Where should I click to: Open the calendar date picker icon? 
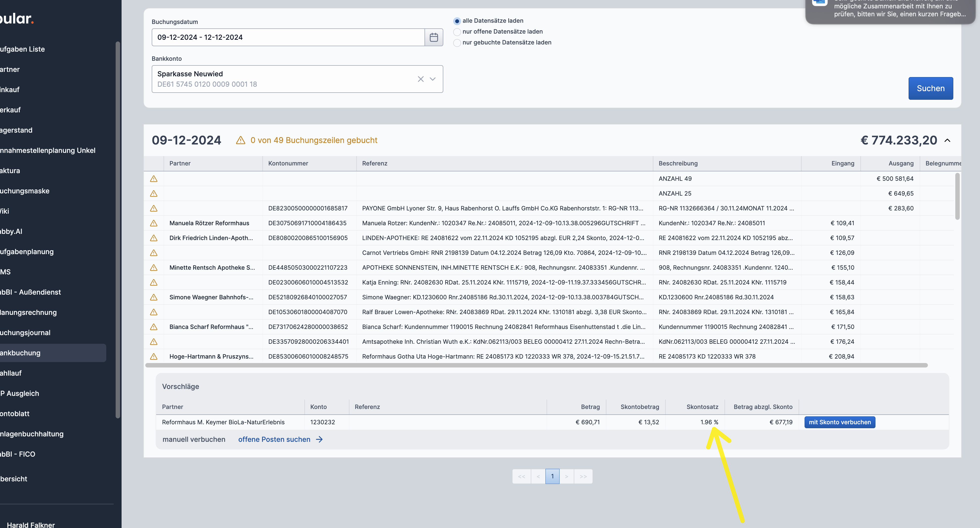tap(434, 37)
